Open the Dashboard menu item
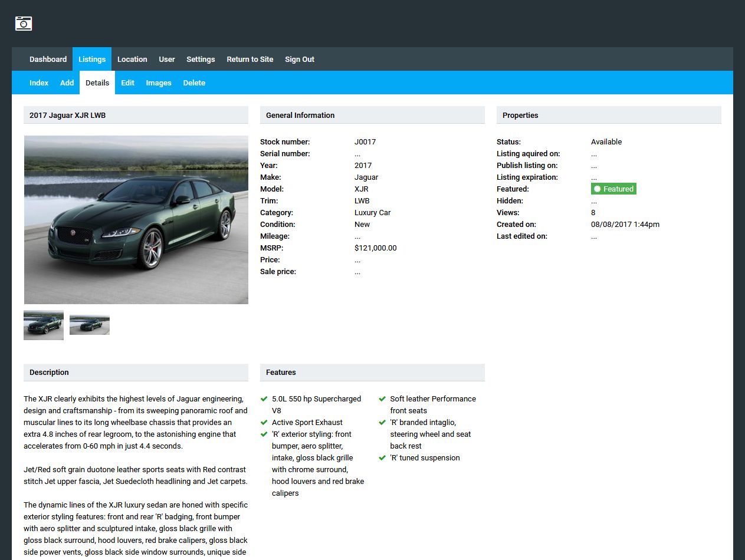Viewport: 745px width, 560px height. click(48, 60)
